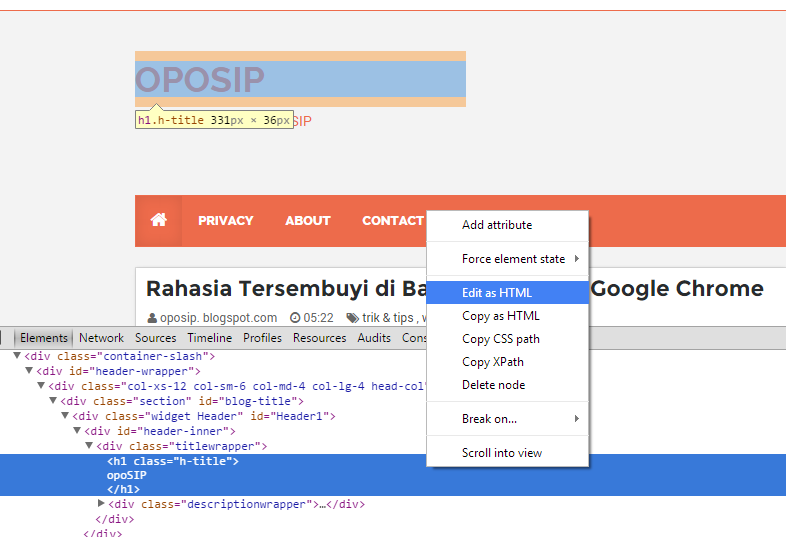Select the div class="descriptionwrapper" line
786x537 pixels.
237,504
